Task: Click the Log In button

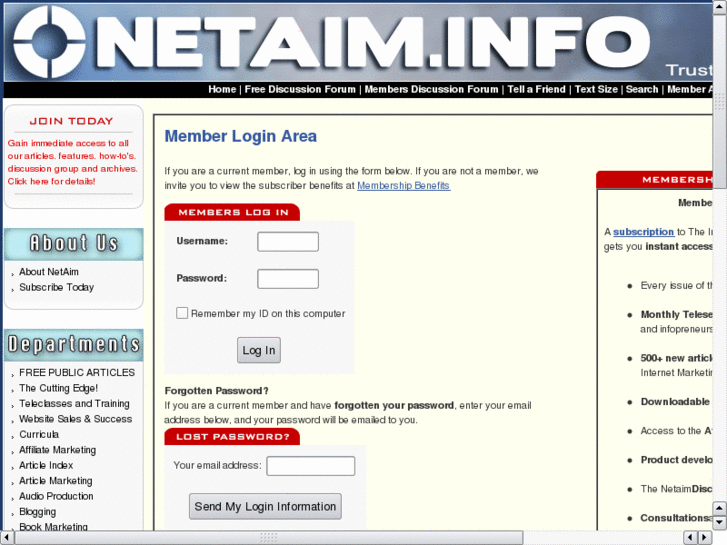Action: click(259, 350)
